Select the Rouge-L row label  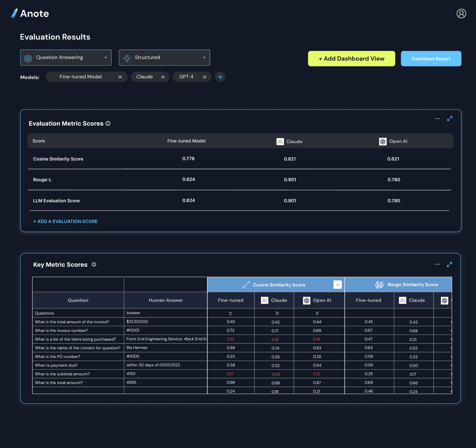point(42,180)
